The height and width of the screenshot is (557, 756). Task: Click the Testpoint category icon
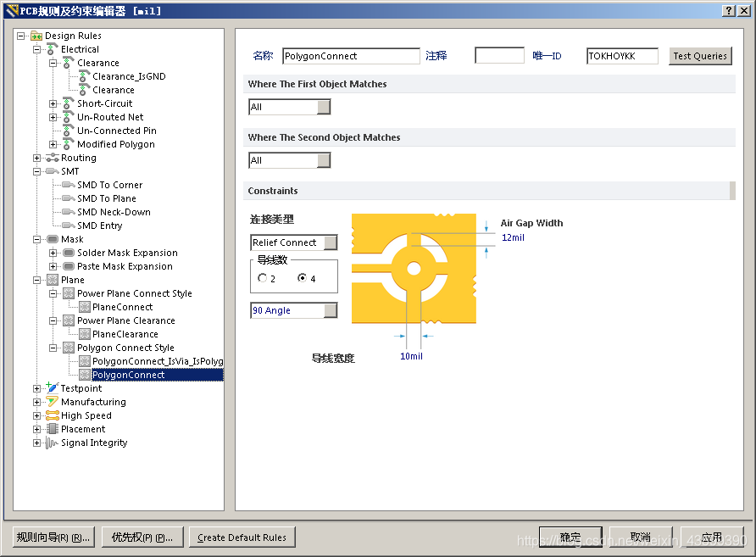click(53, 388)
